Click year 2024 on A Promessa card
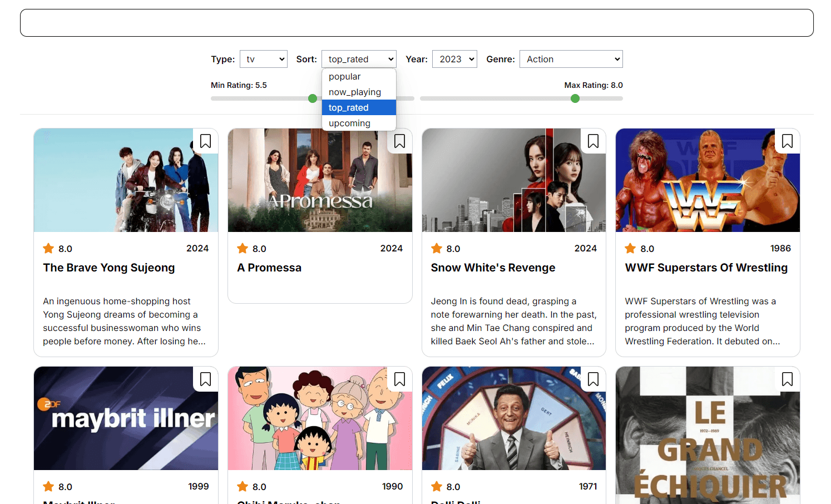 coord(391,248)
